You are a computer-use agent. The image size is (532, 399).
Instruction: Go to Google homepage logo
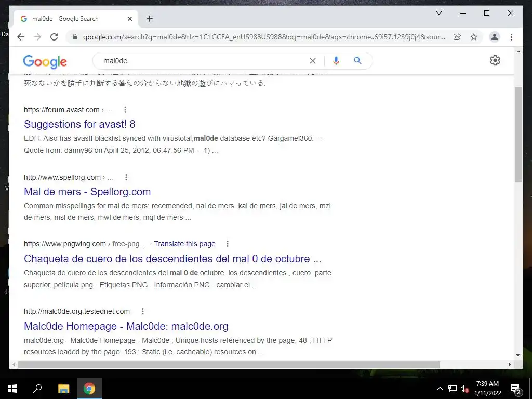[x=45, y=61]
